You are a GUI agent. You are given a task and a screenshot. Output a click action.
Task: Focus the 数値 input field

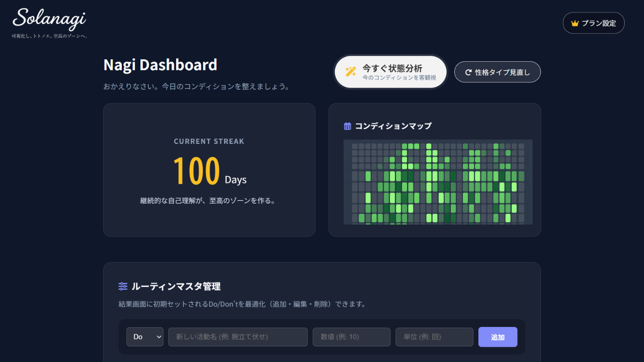pyautogui.click(x=352, y=337)
